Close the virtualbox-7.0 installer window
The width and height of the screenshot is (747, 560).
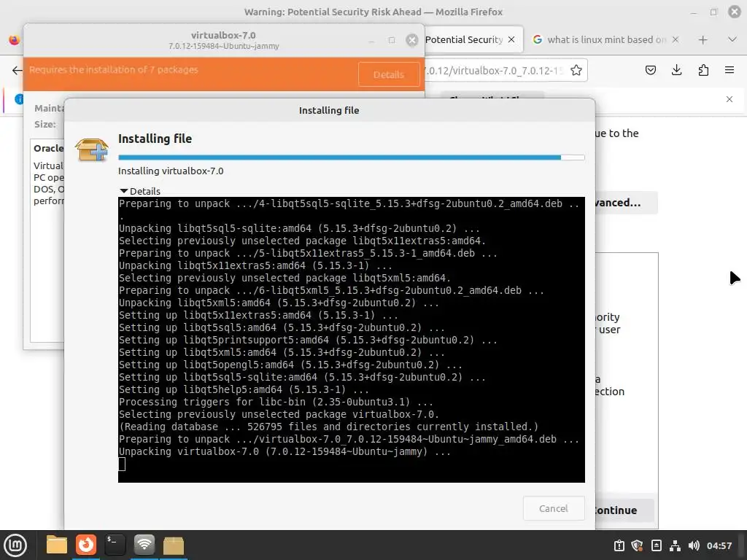(x=411, y=40)
